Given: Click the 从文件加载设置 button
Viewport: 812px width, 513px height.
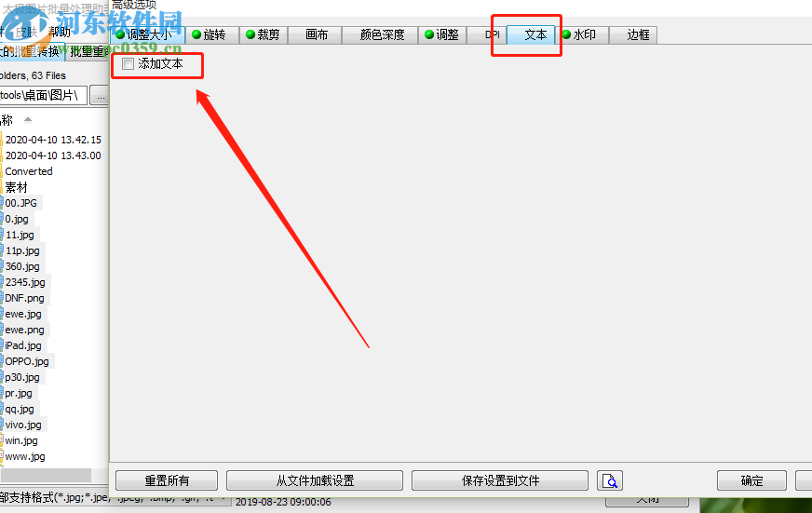Looking at the screenshot, I should coord(315,480).
